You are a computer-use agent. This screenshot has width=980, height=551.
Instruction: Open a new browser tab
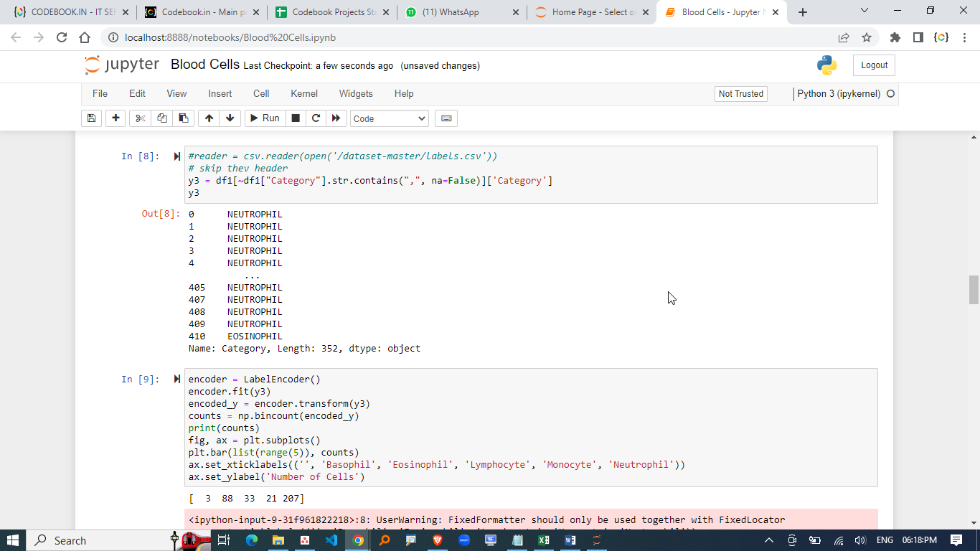click(x=803, y=12)
